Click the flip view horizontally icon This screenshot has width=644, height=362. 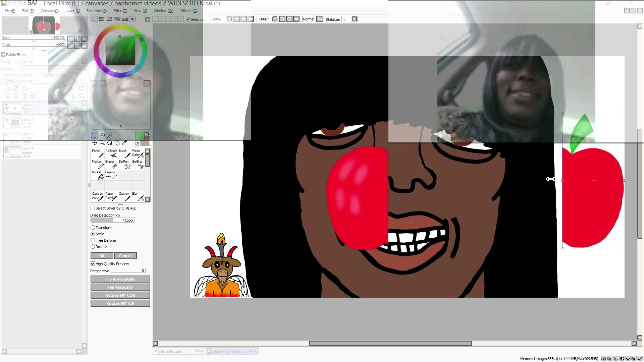click(x=320, y=19)
